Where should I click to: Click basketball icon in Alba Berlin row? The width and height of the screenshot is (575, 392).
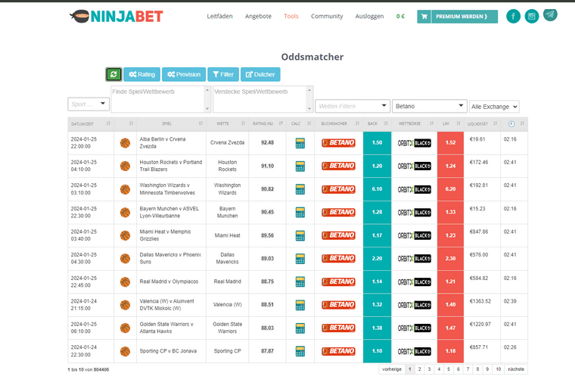(125, 143)
